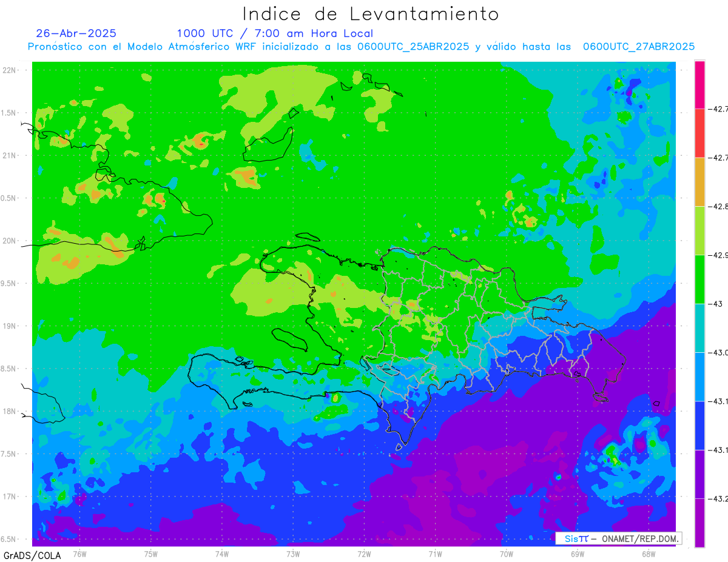Click the orange swatch in the legend
The width and height of the screenshot is (728, 562).
[x=700, y=182]
